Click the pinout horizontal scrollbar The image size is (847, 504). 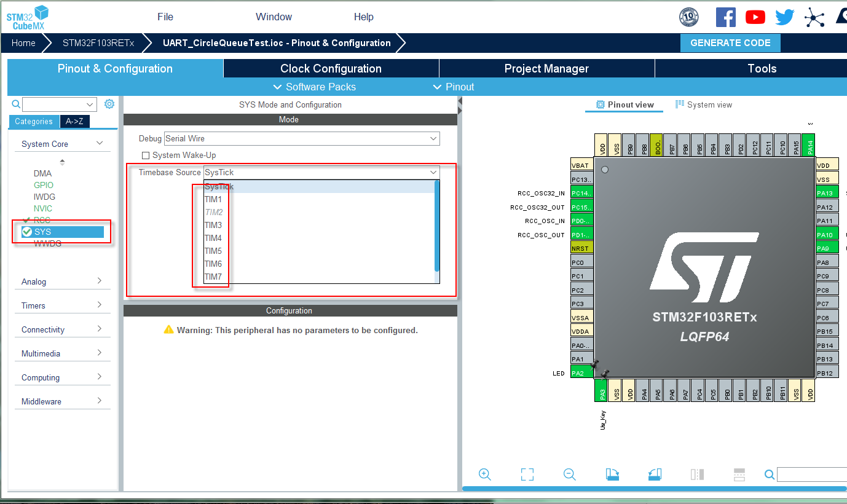tap(654, 489)
